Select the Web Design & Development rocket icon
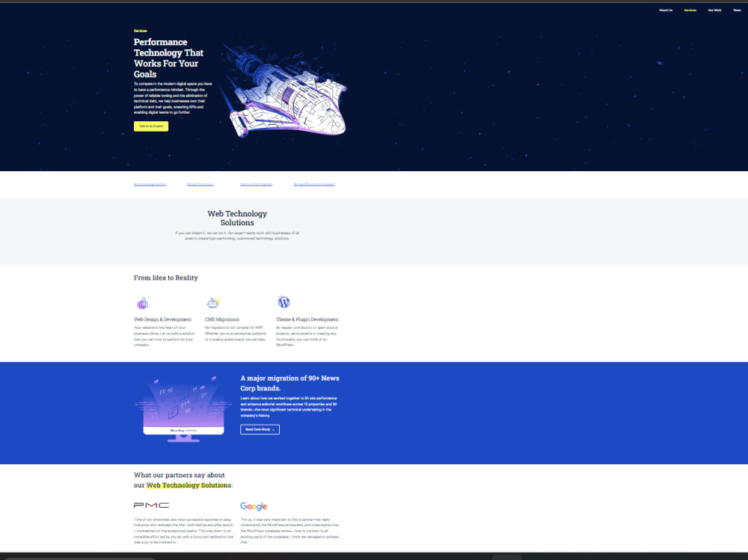This screenshot has width=748, height=560. coord(142,302)
